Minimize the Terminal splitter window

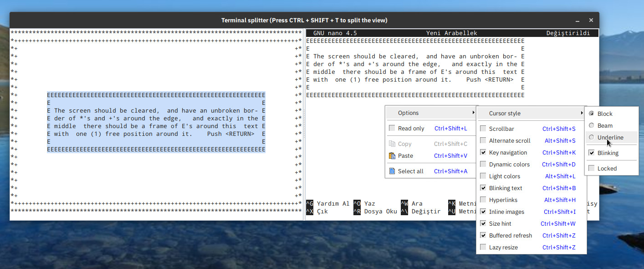[578, 21]
